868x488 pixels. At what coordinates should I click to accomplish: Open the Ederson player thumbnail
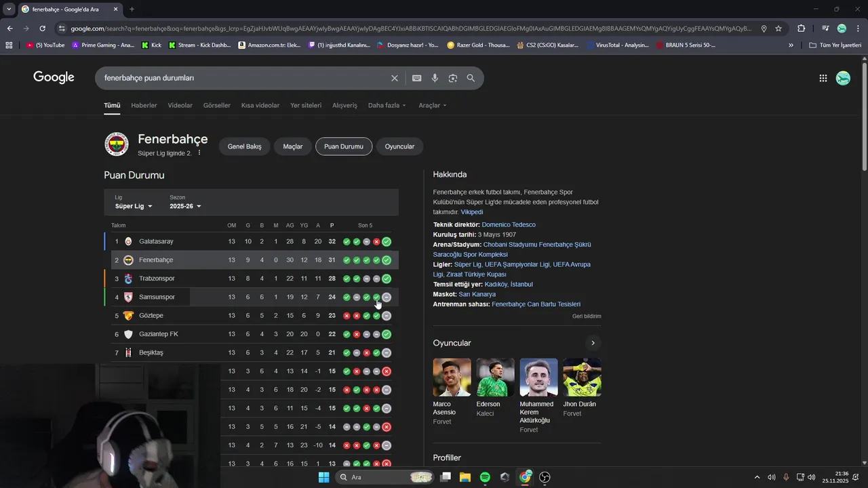click(x=495, y=378)
